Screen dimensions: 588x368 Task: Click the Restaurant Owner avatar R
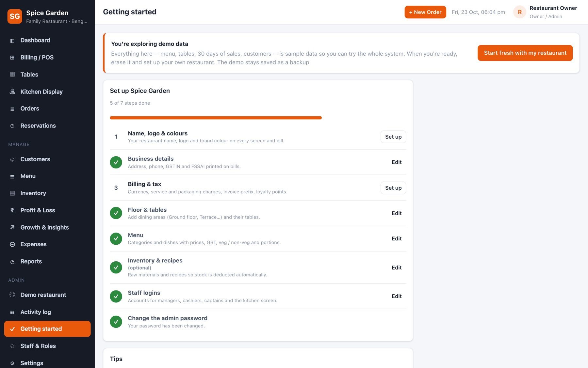[x=520, y=12]
